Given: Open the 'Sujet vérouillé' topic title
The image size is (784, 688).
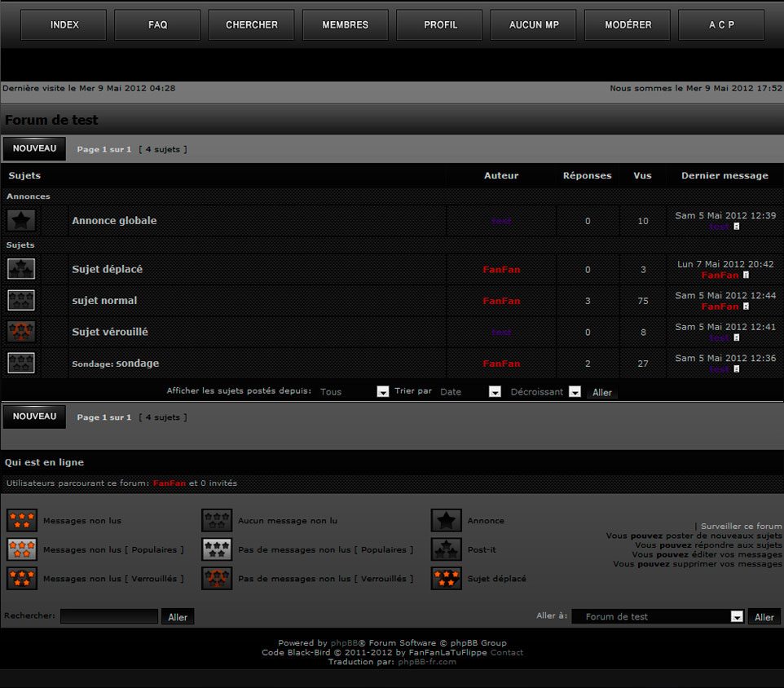Looking at the screenshot, I should click(110, 332).
